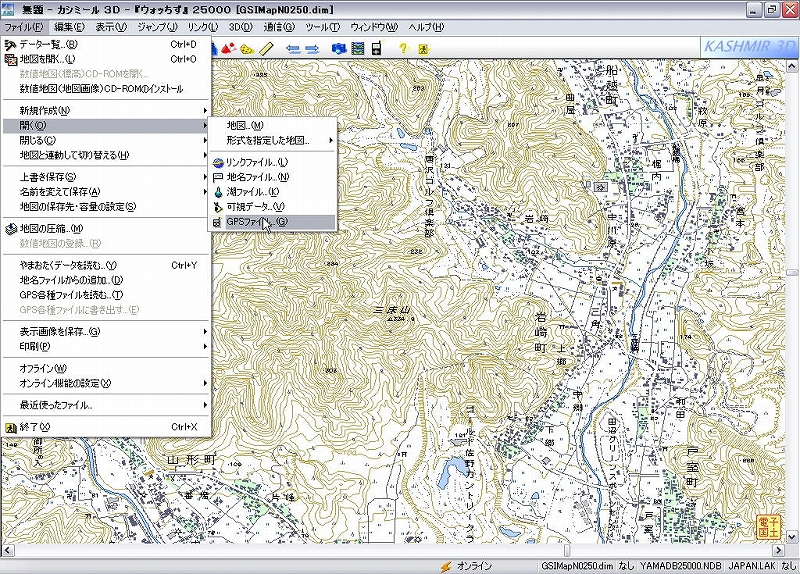Expand 地図と連動して切り替える(H) submenu
Image resolution: width=800 pixels, height=574 pixels.
106,155
